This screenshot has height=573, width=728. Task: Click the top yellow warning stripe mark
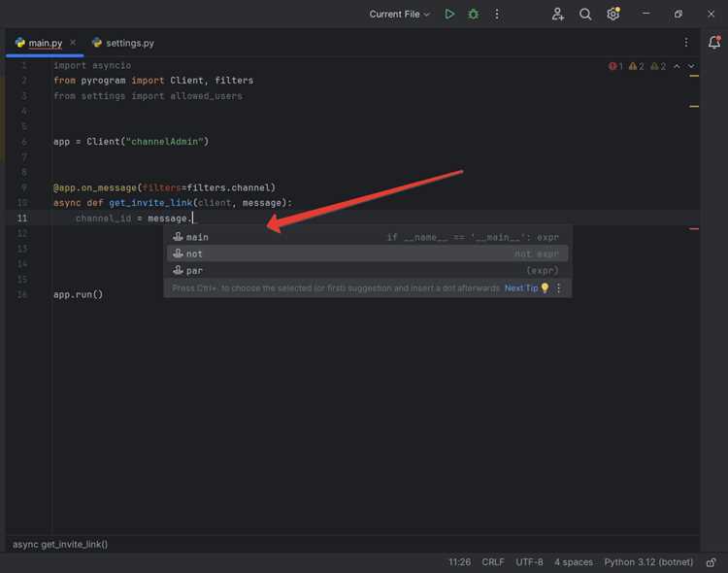694,76
